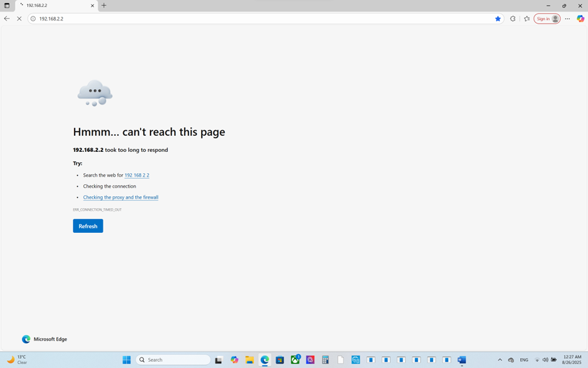The width and height of the screenshot is (588, 368).
Task: Switch ENG input language indicator
Action: [524, 360]
